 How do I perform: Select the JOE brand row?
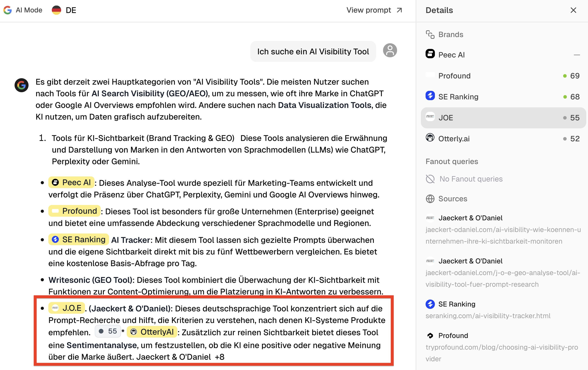[x=503, y=118]
